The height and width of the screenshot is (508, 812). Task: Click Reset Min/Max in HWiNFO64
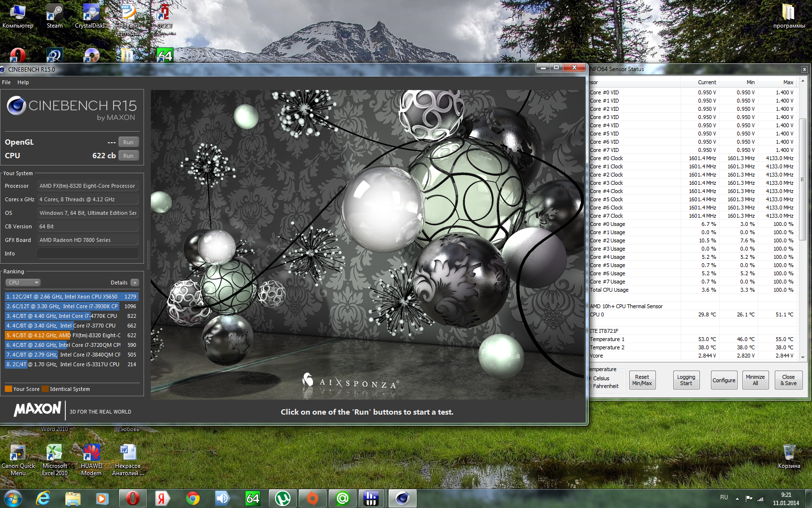click(x=642, y=380)
